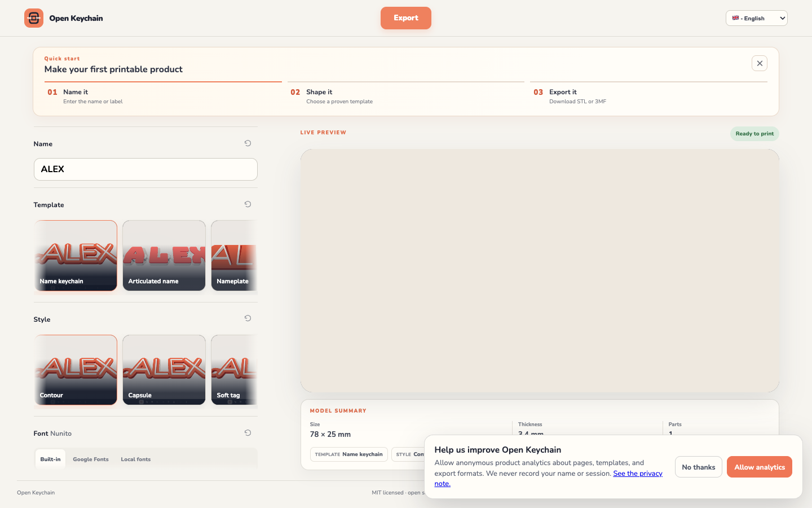812x508 pixels.
Task: Open the See the privacy note link
Action: point(638,474)
